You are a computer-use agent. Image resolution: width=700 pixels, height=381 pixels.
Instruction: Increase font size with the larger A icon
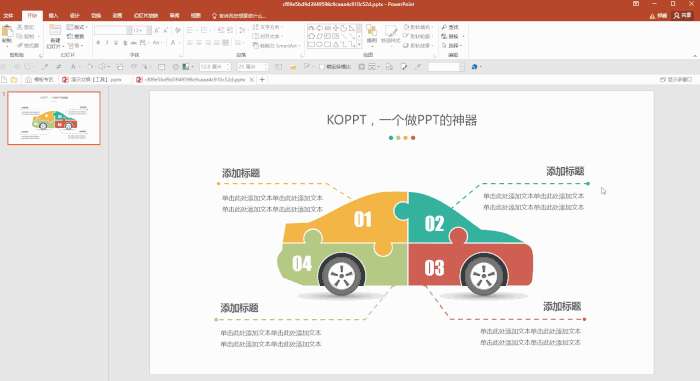tap(157, 30)
